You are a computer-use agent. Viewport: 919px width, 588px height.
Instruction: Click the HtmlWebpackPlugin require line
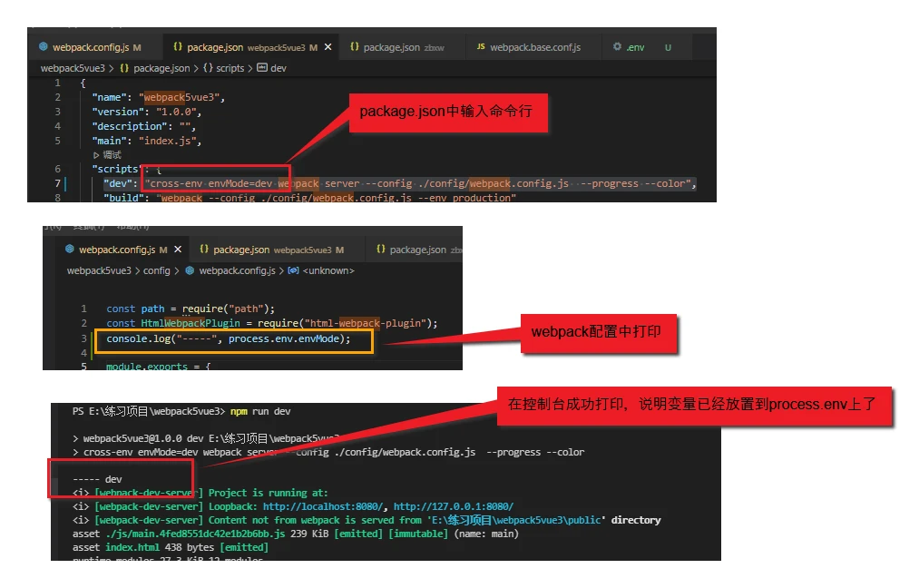click(x=272, y=323)
